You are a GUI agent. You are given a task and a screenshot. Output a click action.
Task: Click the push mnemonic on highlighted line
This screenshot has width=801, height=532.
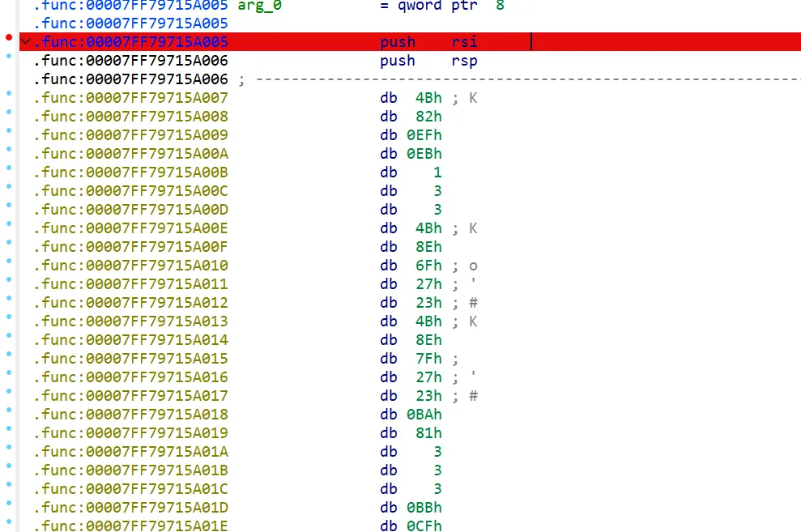[x=398, y=42]
